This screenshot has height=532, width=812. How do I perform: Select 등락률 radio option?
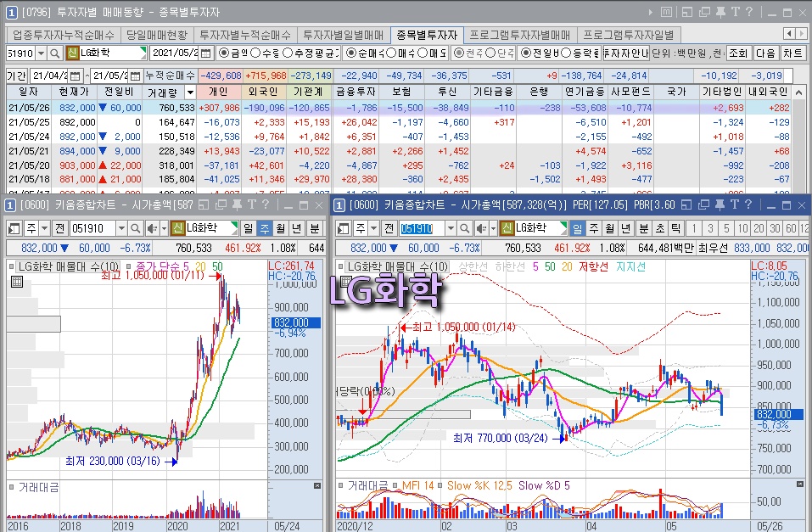(566, 53)
